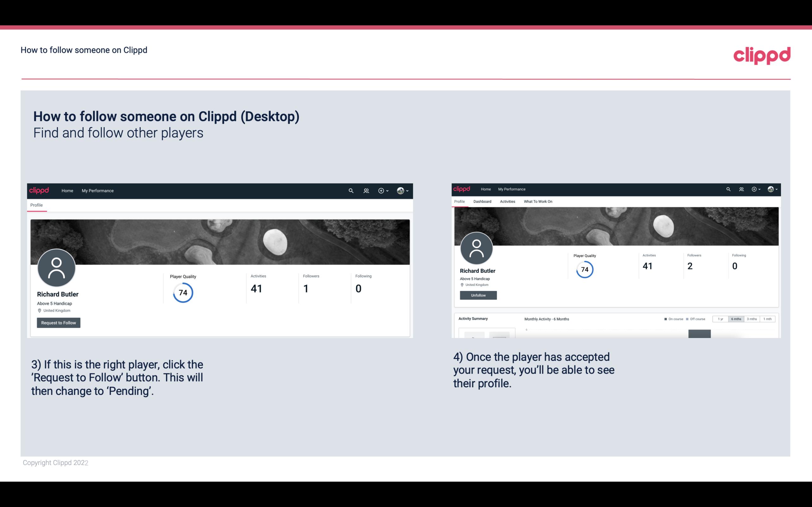Click the search icon on right desktop view
812x507 pixels.
pyautogui.click(x=729, y=189)
